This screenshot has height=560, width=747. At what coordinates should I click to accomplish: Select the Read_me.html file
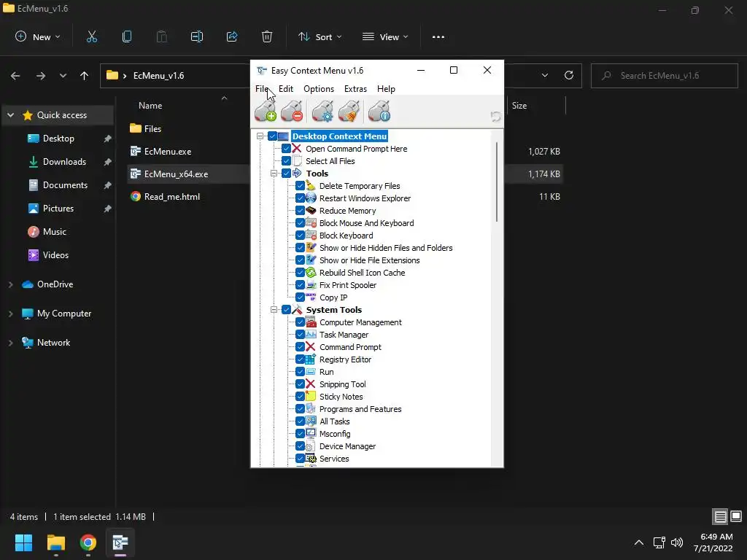(x=172, y=197)
